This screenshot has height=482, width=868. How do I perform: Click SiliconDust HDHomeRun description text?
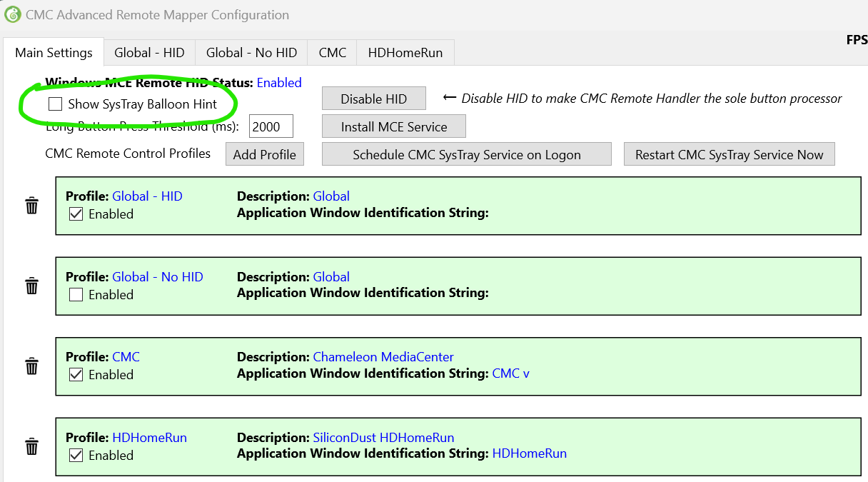383,438
